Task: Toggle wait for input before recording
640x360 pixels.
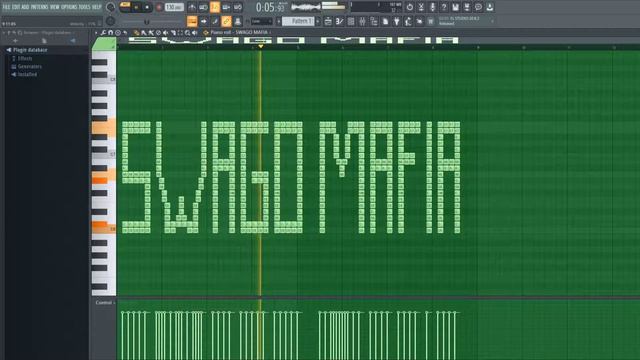Action: click(203, 7)
